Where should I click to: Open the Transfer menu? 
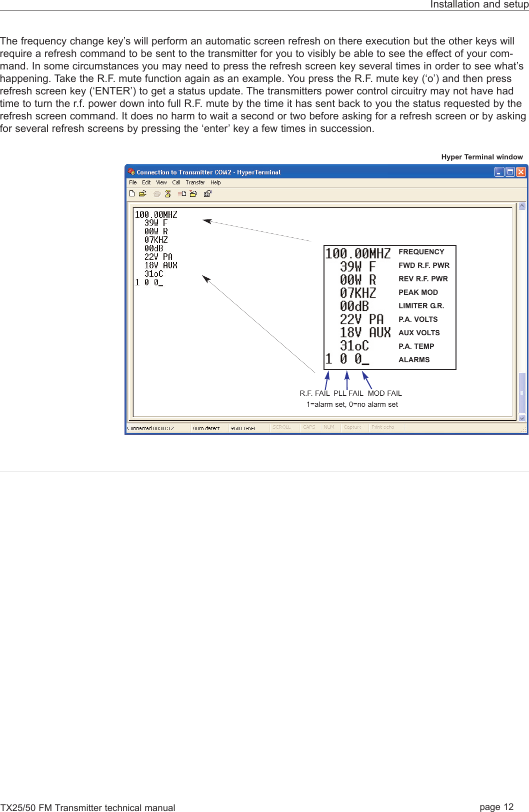(x=195, y=182)
